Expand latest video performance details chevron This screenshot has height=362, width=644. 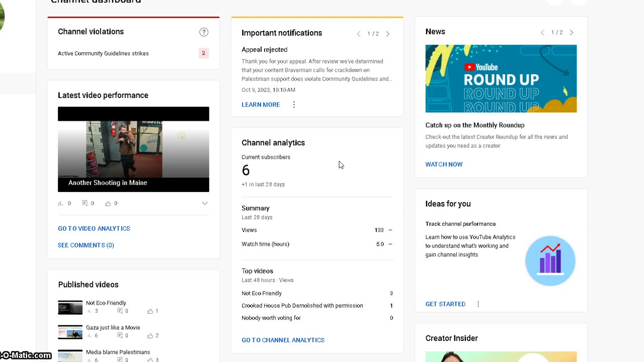pos(205,203)
